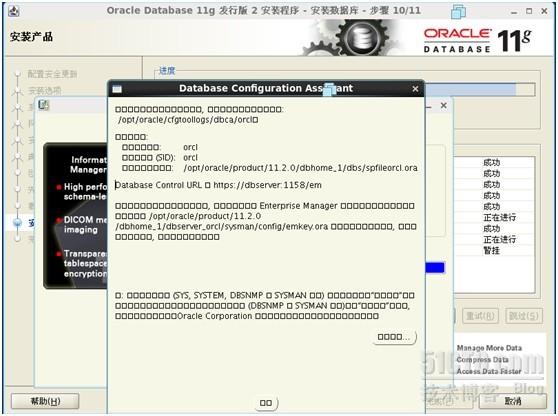Click the 取消 cancel button
The height and width of the screenshot is (416, 558).
513,401
